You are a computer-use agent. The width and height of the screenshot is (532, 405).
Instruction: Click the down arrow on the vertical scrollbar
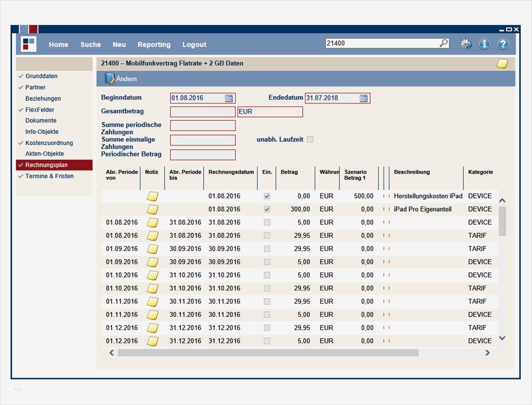(502, 337)
